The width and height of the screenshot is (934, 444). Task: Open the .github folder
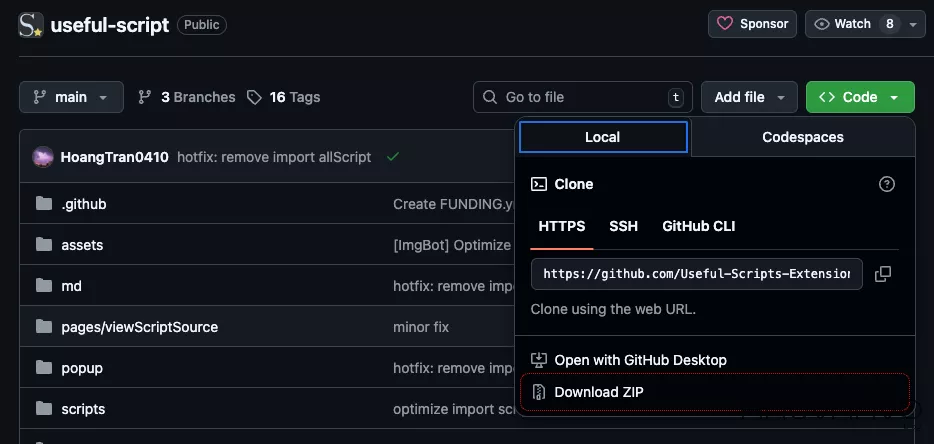pyautogui.click(x=83, y=204)
